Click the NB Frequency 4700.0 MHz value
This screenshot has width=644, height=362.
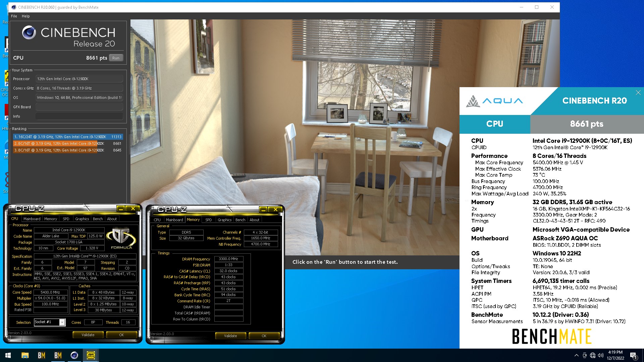click(x=261, y=244)
